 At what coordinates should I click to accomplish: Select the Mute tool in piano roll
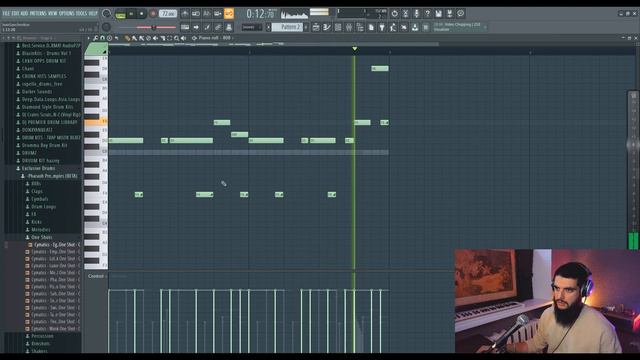click(x=156, y=38)
